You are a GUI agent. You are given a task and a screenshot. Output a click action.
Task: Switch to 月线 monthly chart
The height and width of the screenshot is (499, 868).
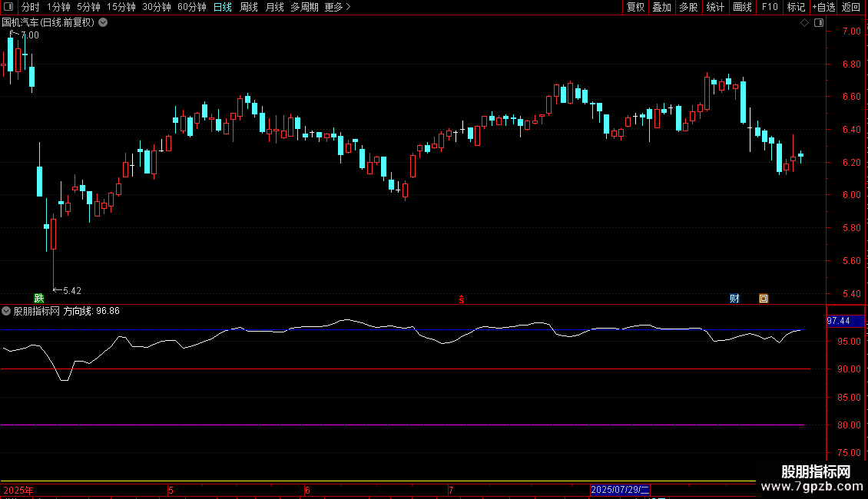(x=274, y=7)
